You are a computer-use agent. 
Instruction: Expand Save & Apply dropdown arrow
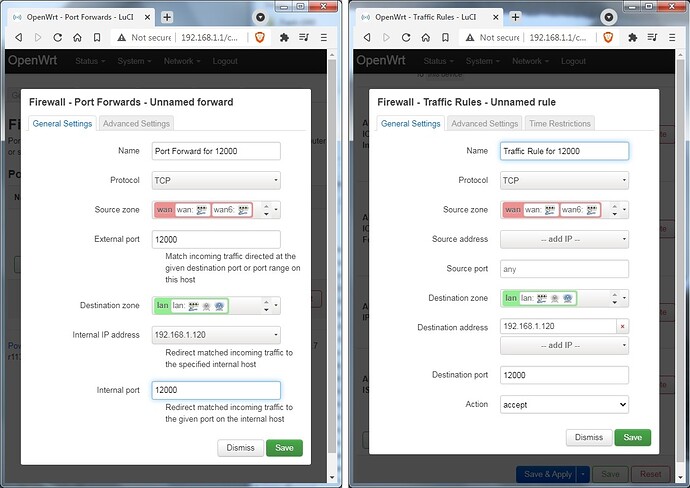pyautogui.click(x=583, y=474)
